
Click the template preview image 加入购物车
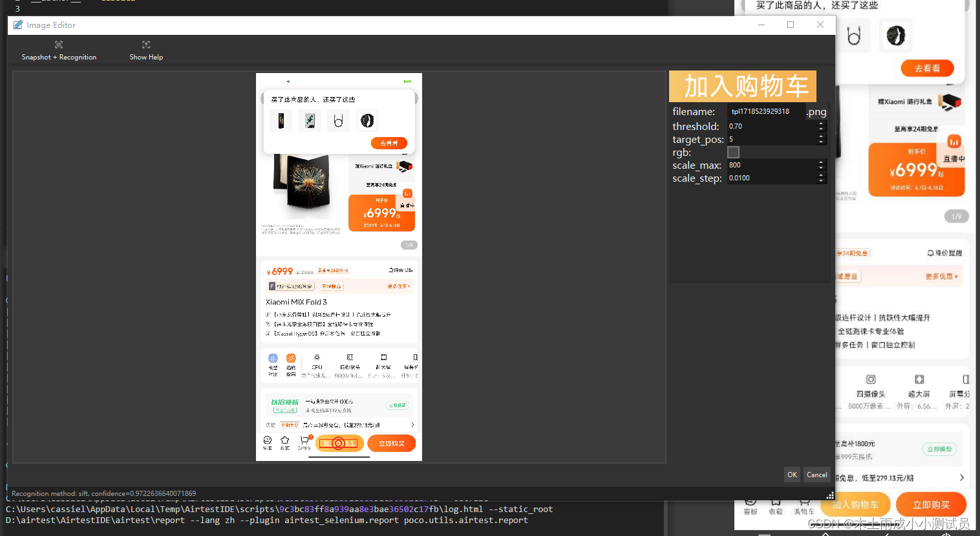click(x=743, y=86)
